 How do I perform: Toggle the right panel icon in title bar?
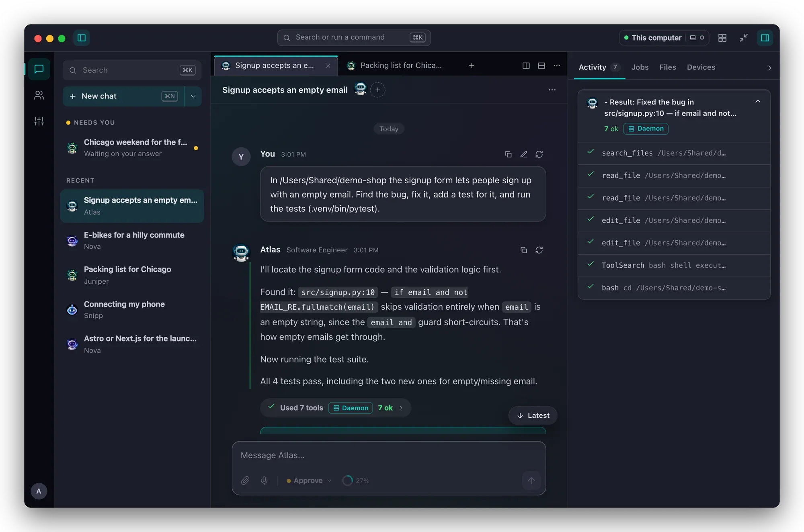[x=765, y=38]
